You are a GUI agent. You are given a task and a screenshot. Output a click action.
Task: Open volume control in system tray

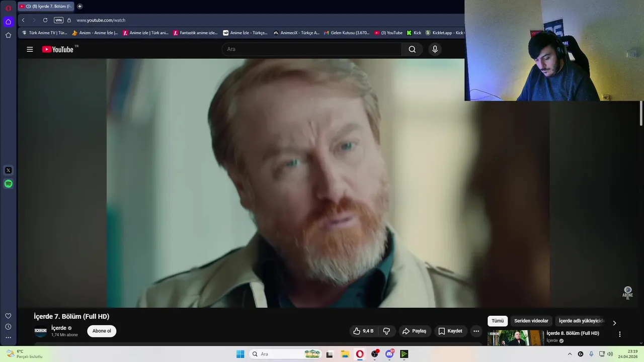[610, 354]
